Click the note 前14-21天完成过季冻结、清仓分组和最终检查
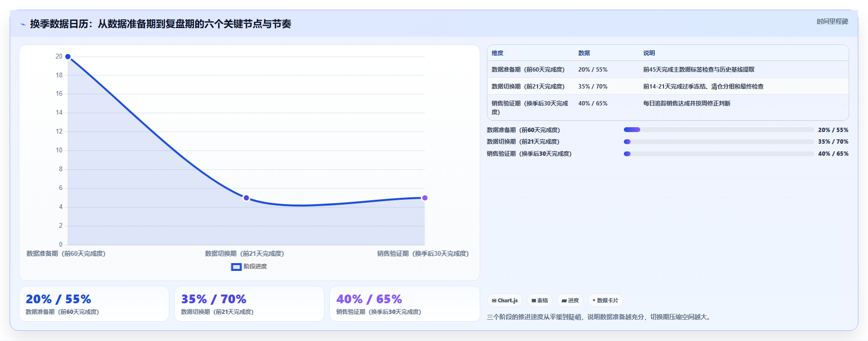Viewport: 868px width, 341px height. point(703,87)
